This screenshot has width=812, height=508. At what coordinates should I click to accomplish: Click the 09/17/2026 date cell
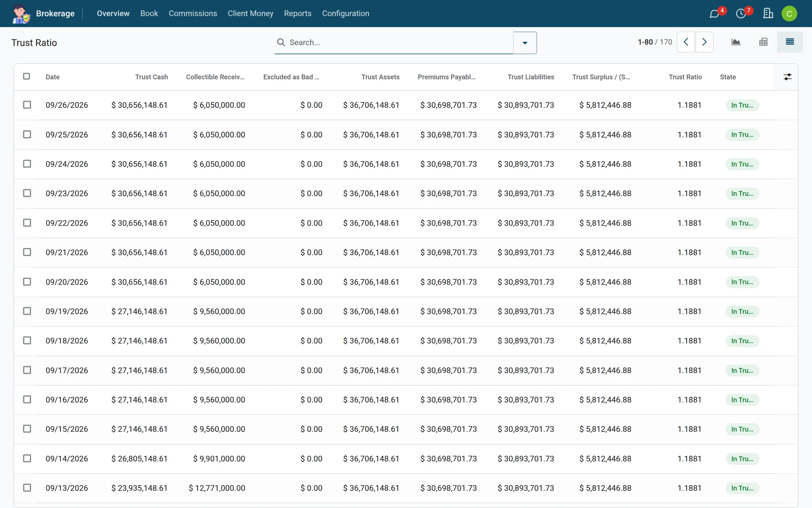point(67,370)
